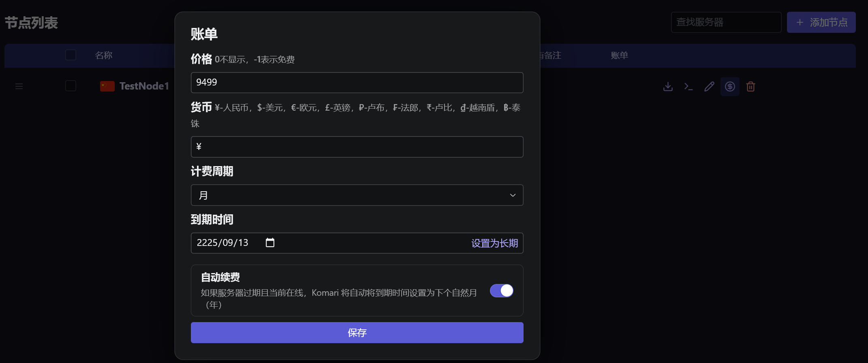Viewport: 868px width, 363px height.
Task: Open the 计费周期 billing cycle dropdown
Action: click(x=357, y=195)
